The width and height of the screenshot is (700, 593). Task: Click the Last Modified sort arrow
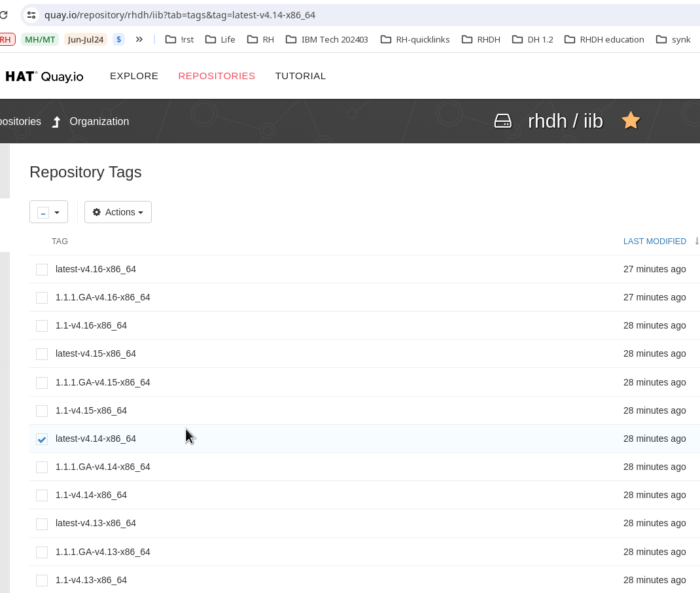[x=697, y=241]
